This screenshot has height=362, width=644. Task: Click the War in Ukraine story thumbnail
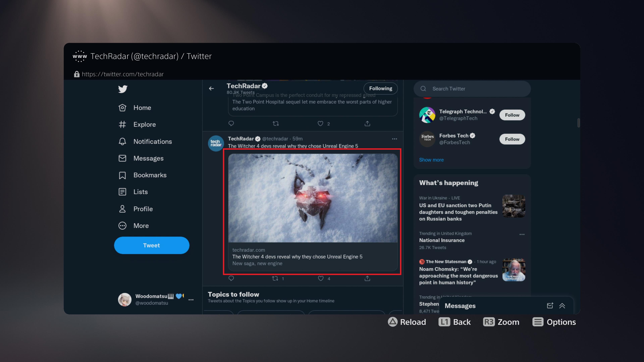514,206
